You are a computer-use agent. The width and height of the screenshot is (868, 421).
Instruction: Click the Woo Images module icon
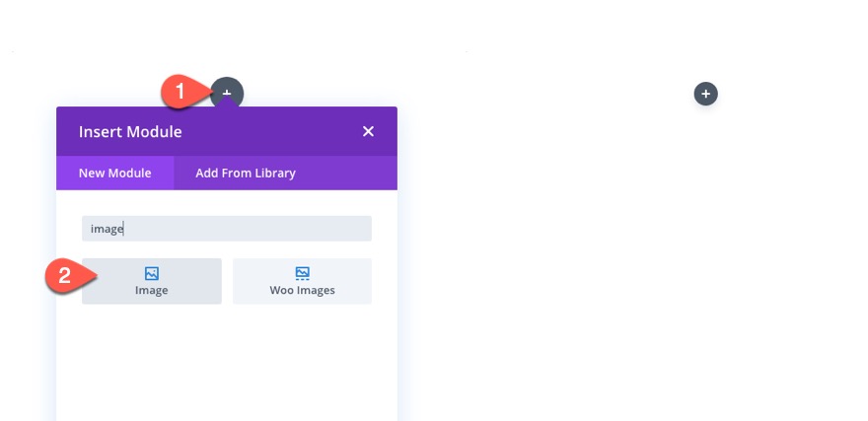(302, 273)
